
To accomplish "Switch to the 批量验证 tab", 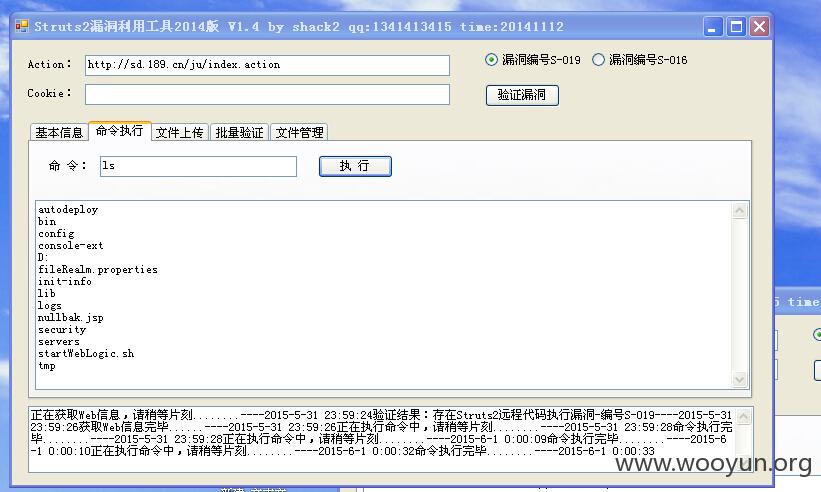I will [239, 132].
